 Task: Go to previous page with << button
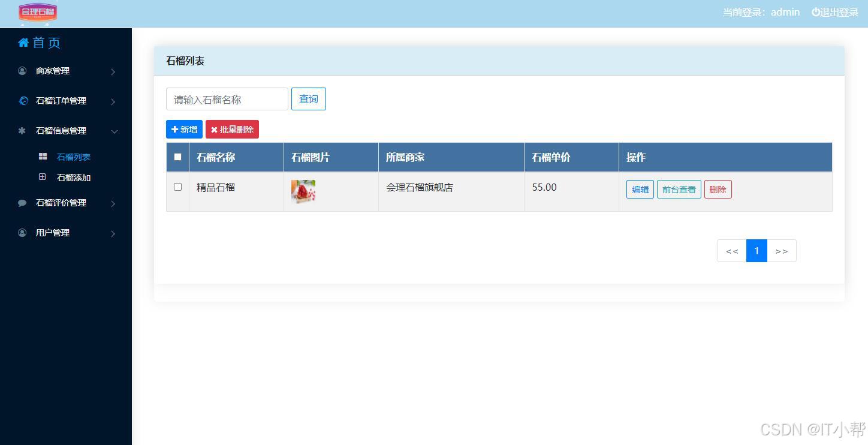tap(732, 251)
